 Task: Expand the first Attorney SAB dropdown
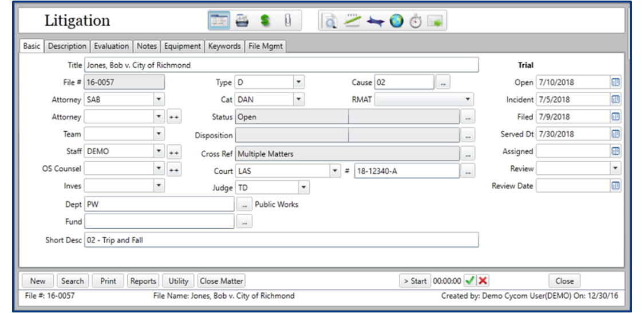coord(159,99)
